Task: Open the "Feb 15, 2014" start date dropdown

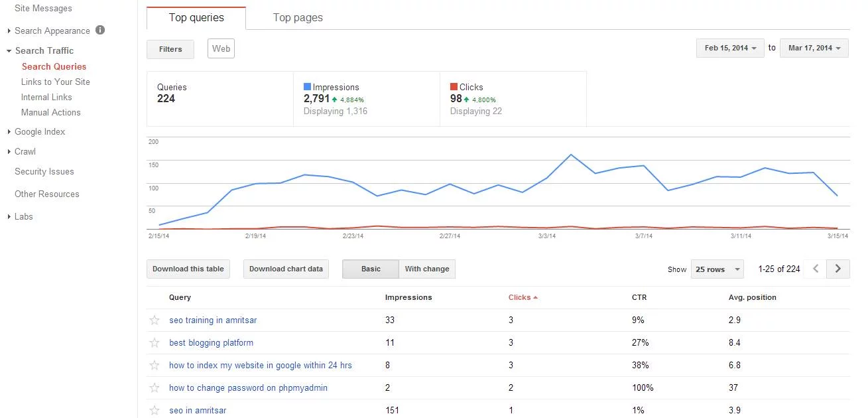Action: [729, 48]
